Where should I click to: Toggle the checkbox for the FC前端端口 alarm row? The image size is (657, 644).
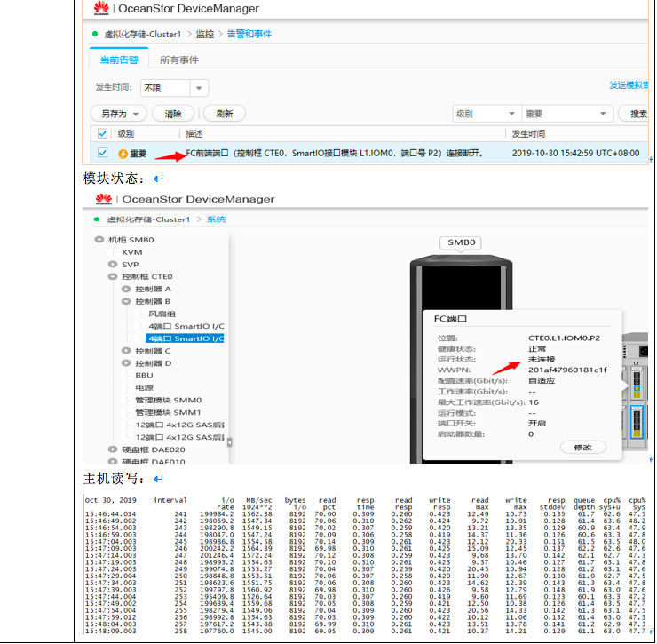(x=102, y=153)
